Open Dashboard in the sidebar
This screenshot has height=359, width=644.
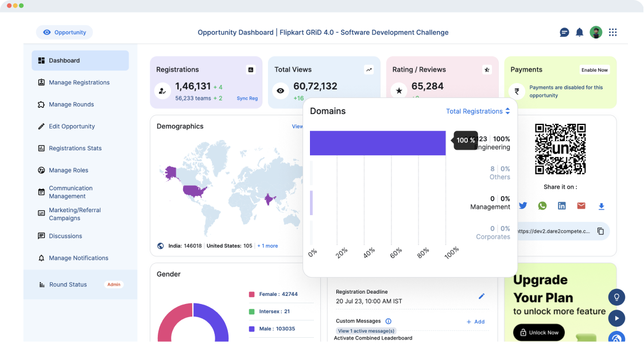click(x=80, y=60)
